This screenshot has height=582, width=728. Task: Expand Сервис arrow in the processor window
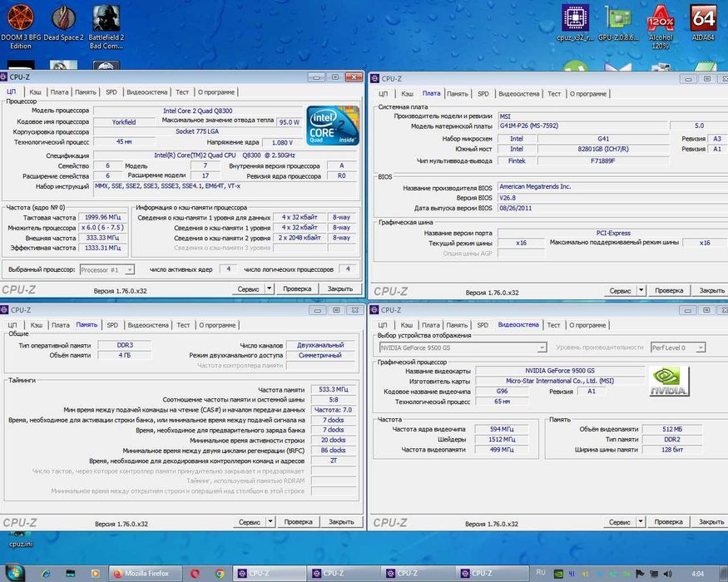coord(270,289)
